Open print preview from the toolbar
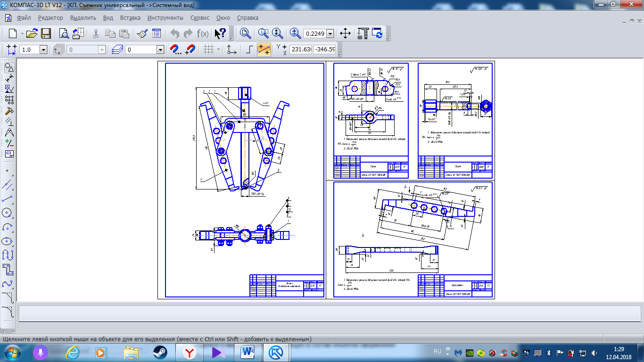 coord(64,33)
